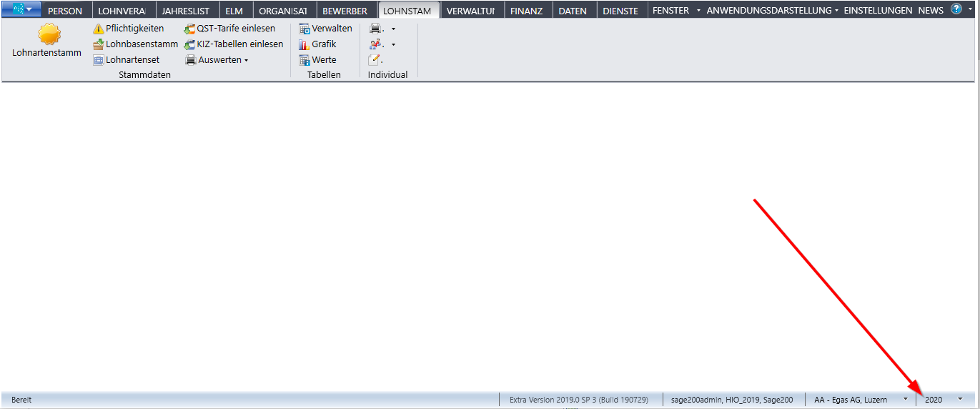Click the Bereit status text

click(21, 400)
